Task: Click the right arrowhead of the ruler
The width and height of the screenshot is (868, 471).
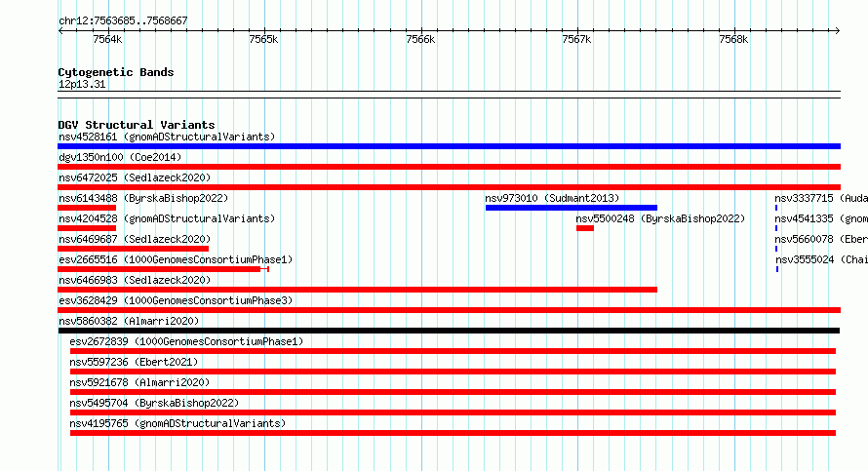Action: point(838,31)
